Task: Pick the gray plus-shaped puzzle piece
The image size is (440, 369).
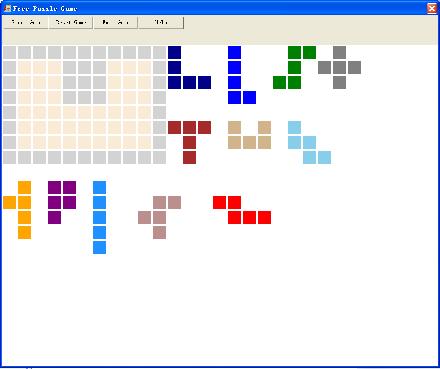Action: 339,68
